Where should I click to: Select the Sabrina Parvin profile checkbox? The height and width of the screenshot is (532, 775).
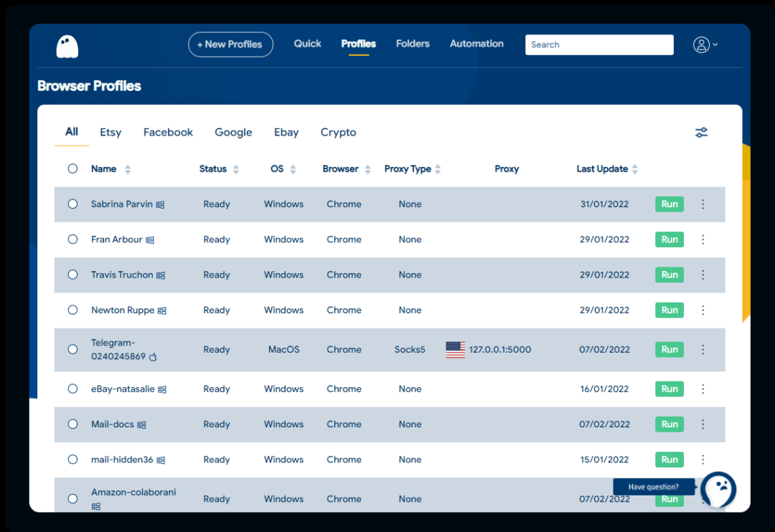point(72,204)
